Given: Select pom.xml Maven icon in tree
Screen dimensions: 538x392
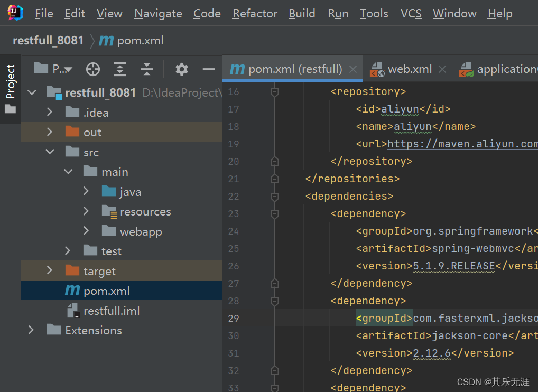Looking at the screenshot, I should pos(72,291).
